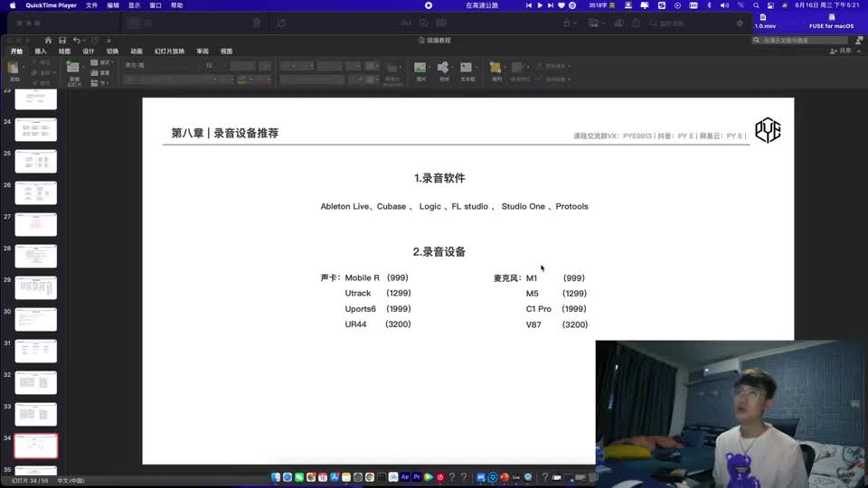
Task: Select slide 25 thumbnail
Action: pos(36,162)
